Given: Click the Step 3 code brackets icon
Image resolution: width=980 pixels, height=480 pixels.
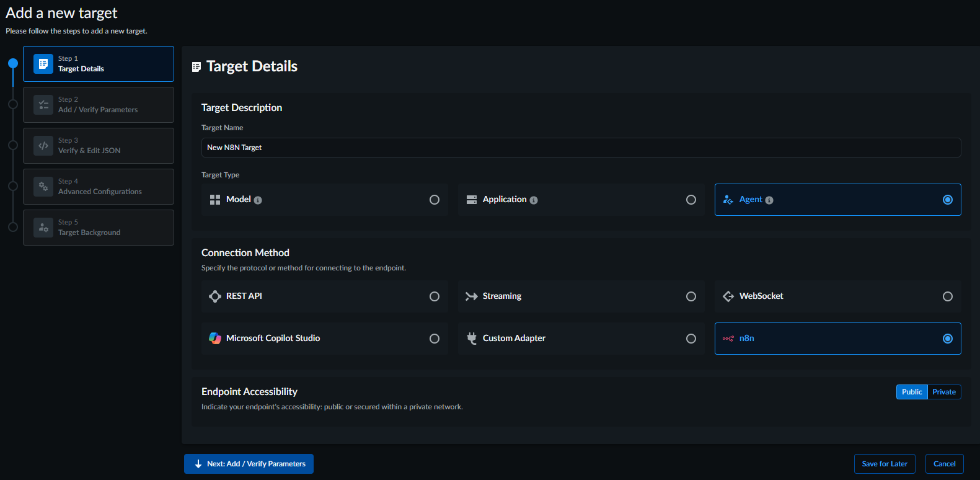Looking at the screenshot, I should [x=43, y=146].
